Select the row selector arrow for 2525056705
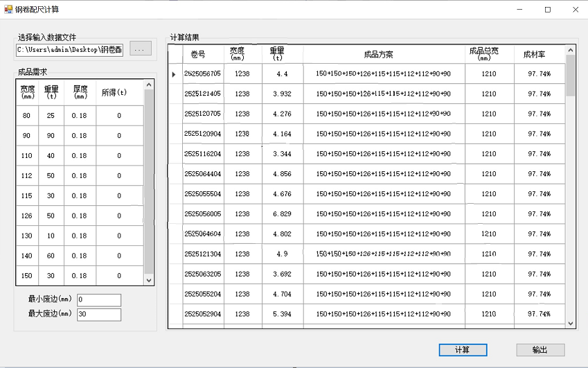 (175, 74)
